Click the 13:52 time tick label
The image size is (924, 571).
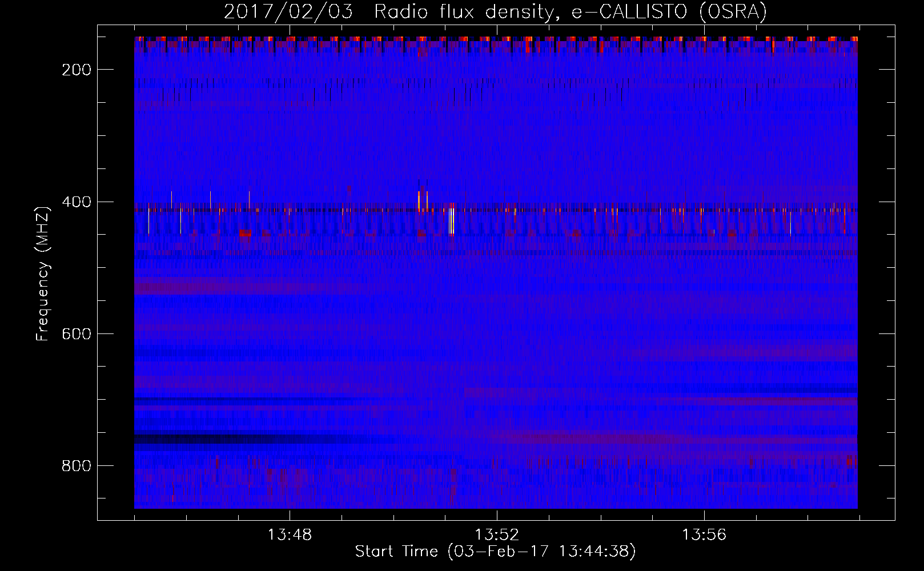click(x=497, y=535)
